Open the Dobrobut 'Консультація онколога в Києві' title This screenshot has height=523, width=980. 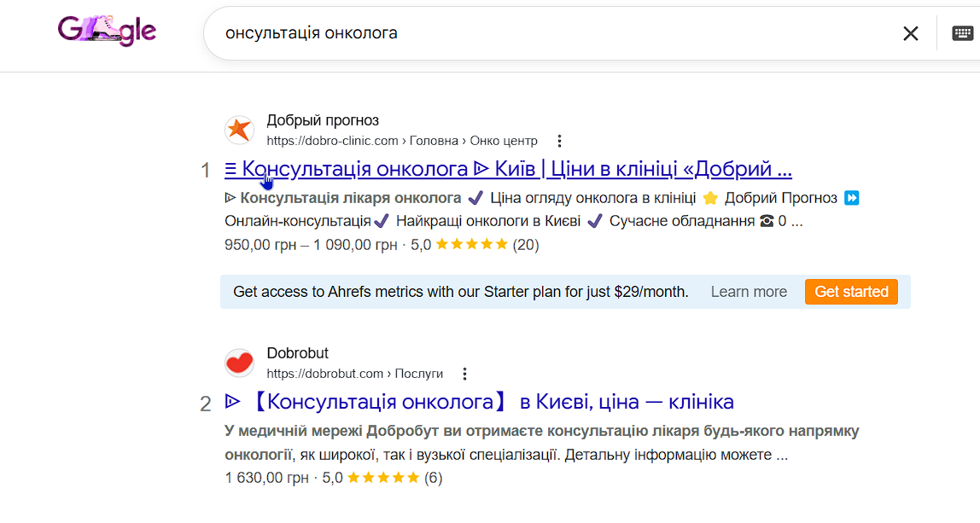[x=479, y=402]
